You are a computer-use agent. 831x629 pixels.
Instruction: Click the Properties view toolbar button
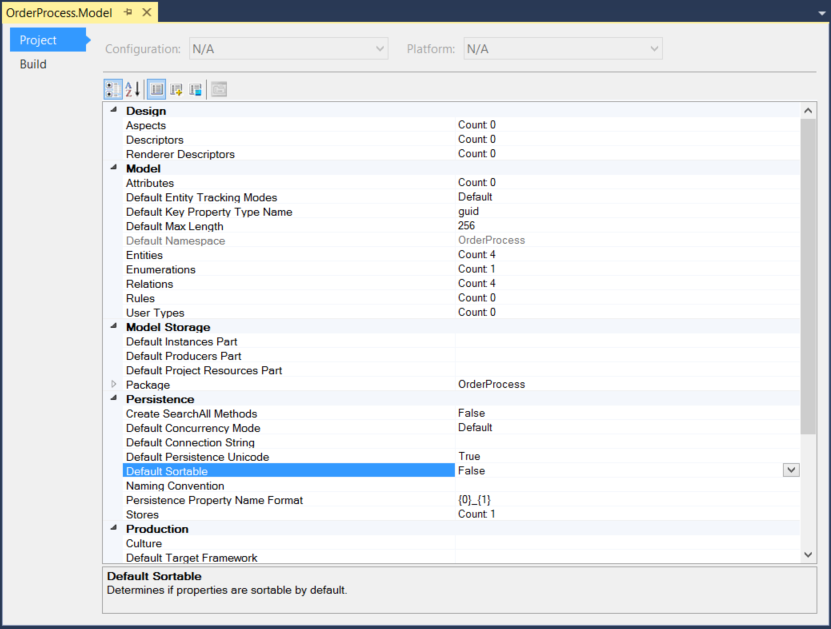[157, 90]
